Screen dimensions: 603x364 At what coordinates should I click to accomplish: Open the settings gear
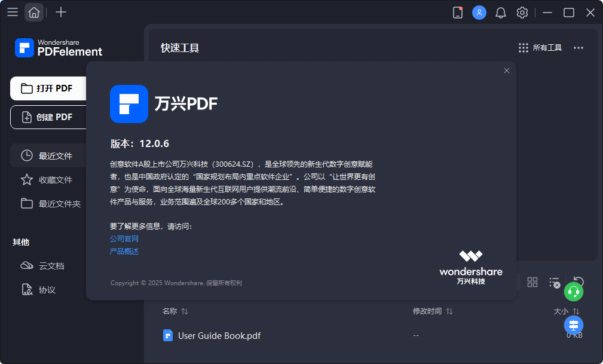[522, 12]
